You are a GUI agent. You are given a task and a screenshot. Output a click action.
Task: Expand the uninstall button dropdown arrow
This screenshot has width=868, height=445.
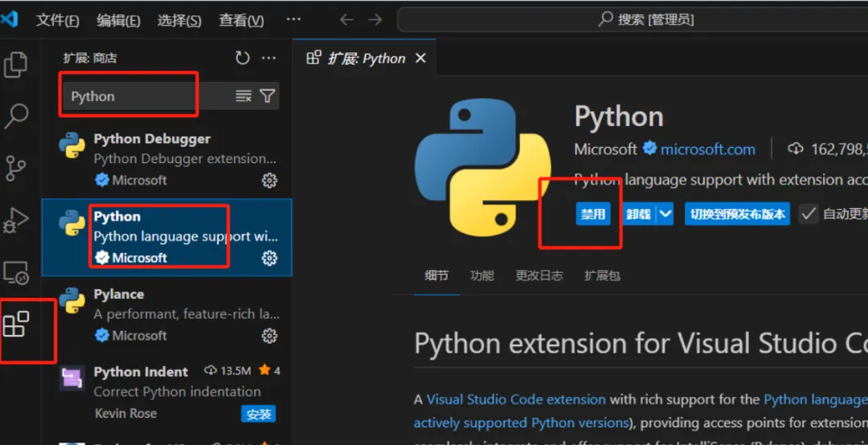pyautogui.click(x=665, y=214)
